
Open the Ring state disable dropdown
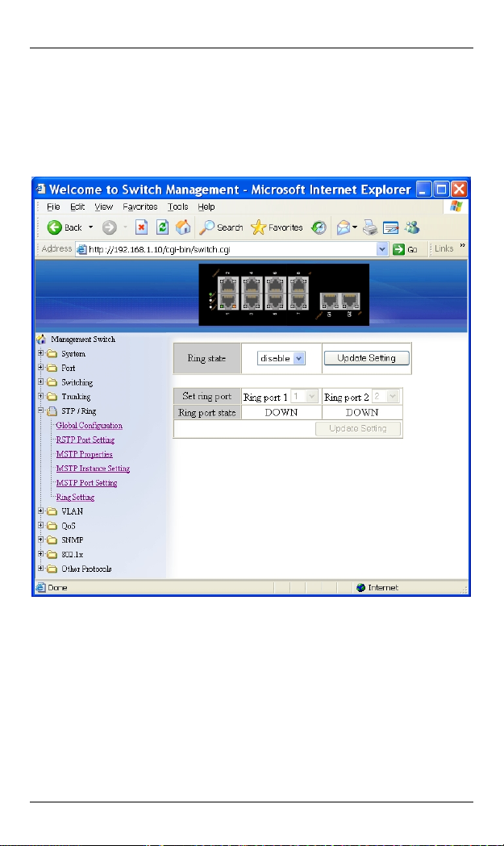coord(281,358)
